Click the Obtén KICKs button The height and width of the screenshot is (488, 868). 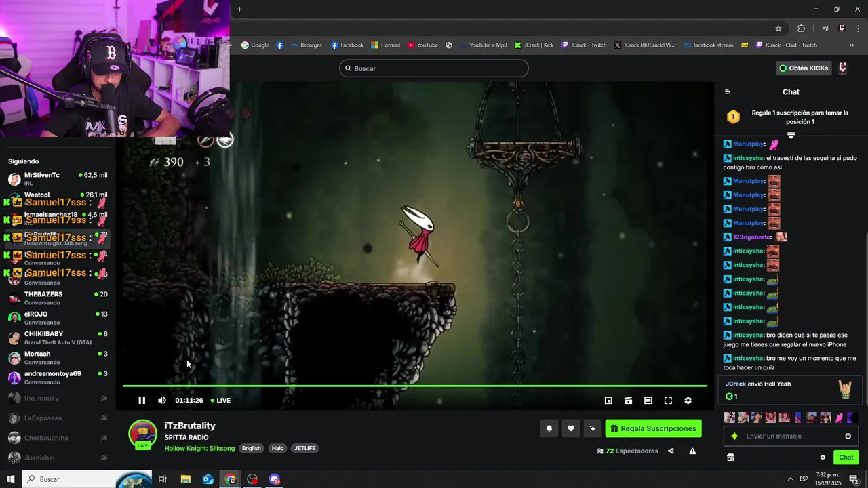pyautogui.click(x=804, y=68)
